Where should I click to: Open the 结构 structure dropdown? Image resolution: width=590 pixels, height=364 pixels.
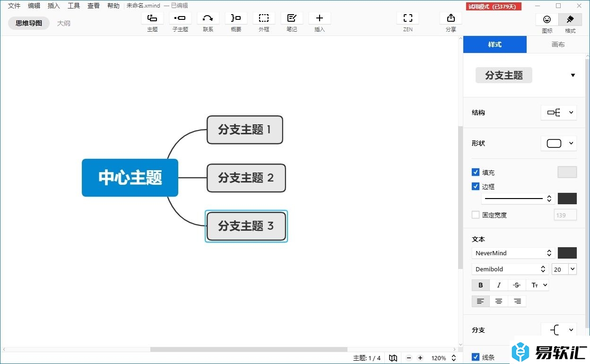pos(559,113)
